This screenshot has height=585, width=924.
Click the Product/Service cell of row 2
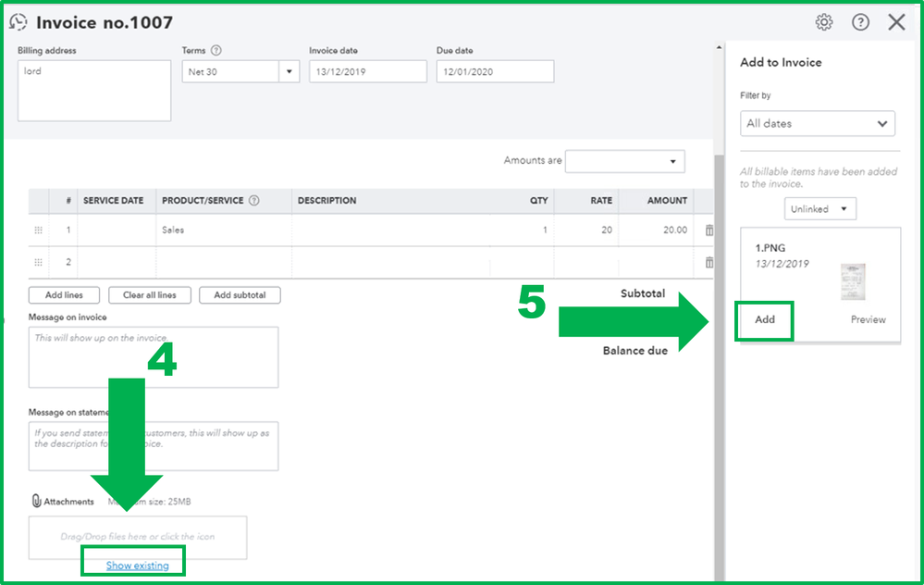(224, 262)
